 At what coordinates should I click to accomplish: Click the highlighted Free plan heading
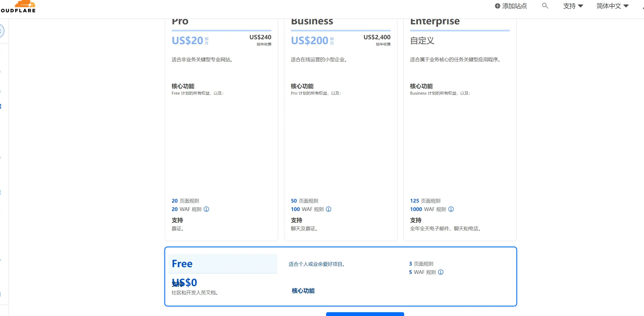tap(182, 264)
